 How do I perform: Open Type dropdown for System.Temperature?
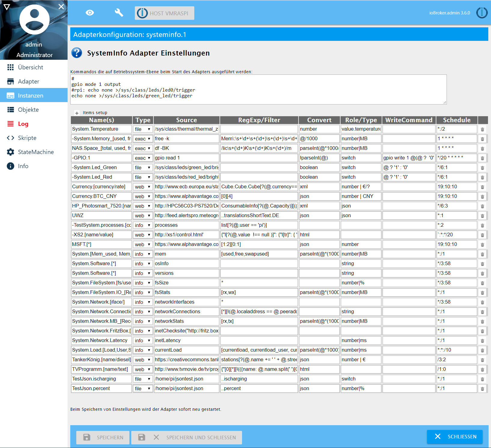pos(143,129)
